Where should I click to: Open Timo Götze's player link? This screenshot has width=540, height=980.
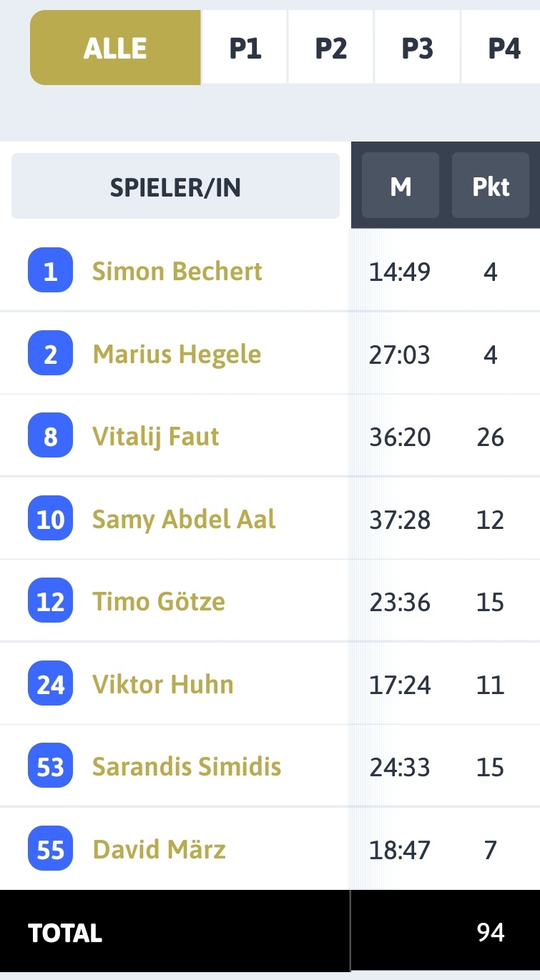[x=159, y=602]
